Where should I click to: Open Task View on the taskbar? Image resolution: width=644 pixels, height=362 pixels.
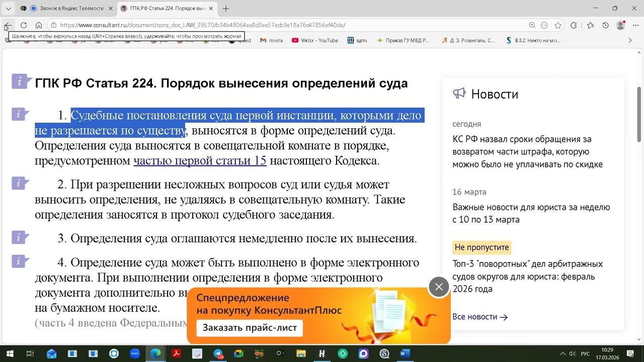click(30, 353)
